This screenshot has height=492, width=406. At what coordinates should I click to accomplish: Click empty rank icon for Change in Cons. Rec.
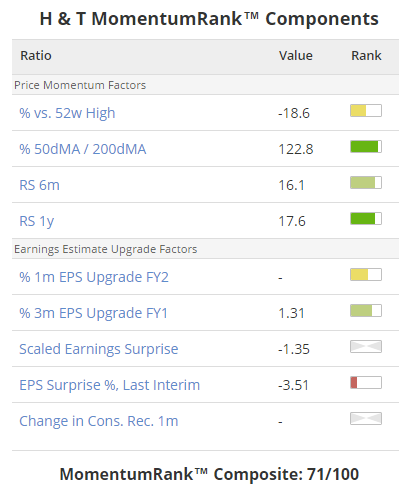tap(366, 419)
